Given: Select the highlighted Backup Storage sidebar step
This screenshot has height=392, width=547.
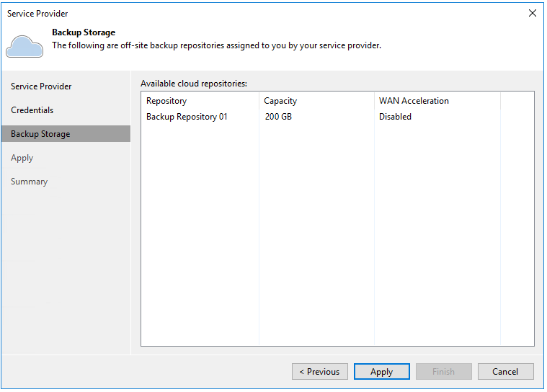Looking at the screenshot, I should pos(40,134).
